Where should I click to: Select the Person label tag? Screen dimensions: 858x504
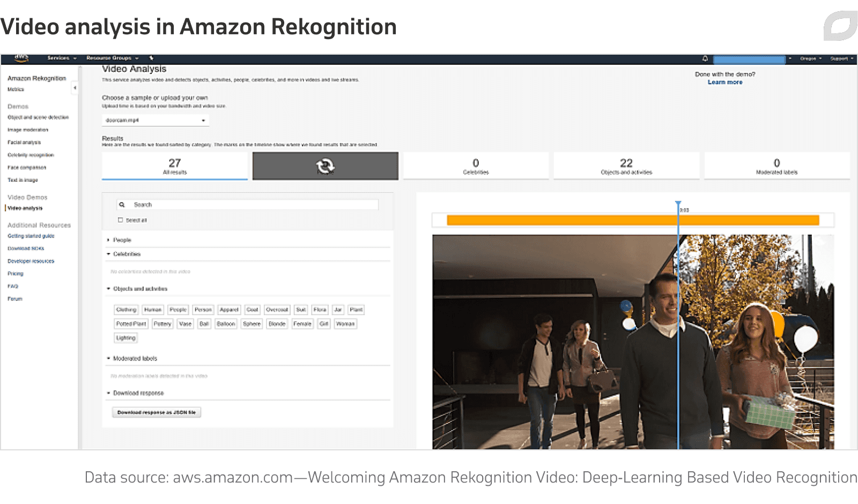click(x=203, y=310)
